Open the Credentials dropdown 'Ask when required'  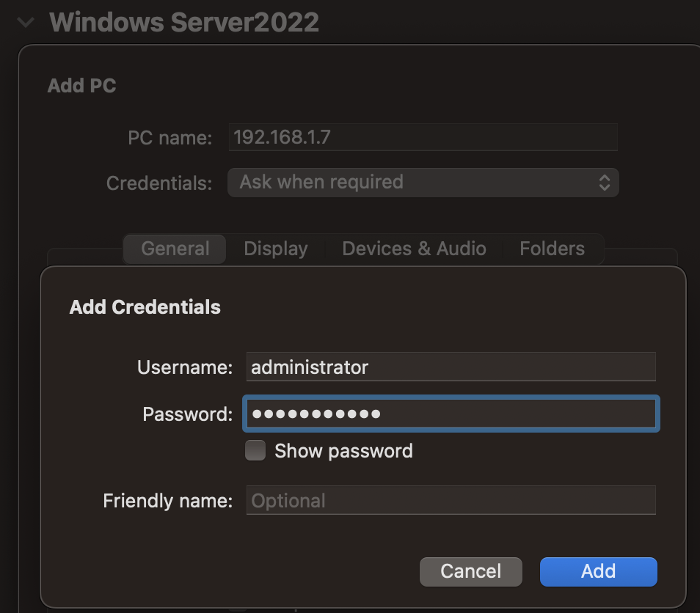(423, 183)
